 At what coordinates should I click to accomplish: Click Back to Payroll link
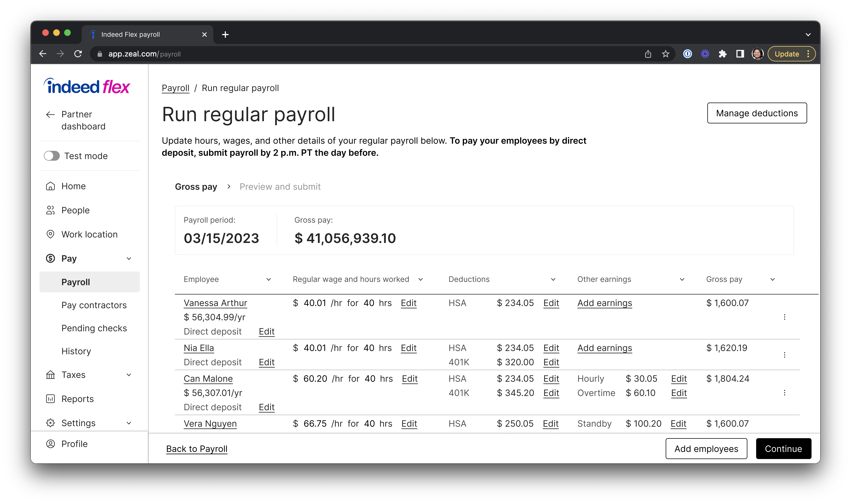tap(196, 449)
